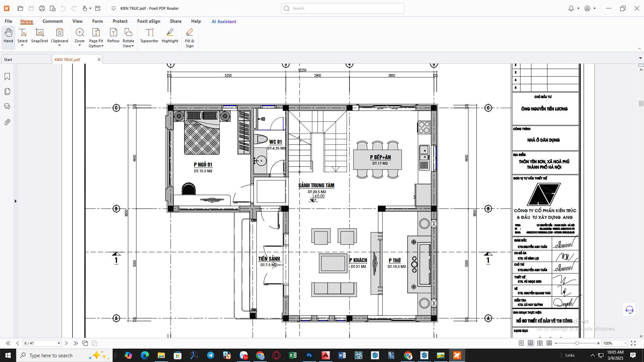
Task: Go to the next page
Action: pos(66,343)
